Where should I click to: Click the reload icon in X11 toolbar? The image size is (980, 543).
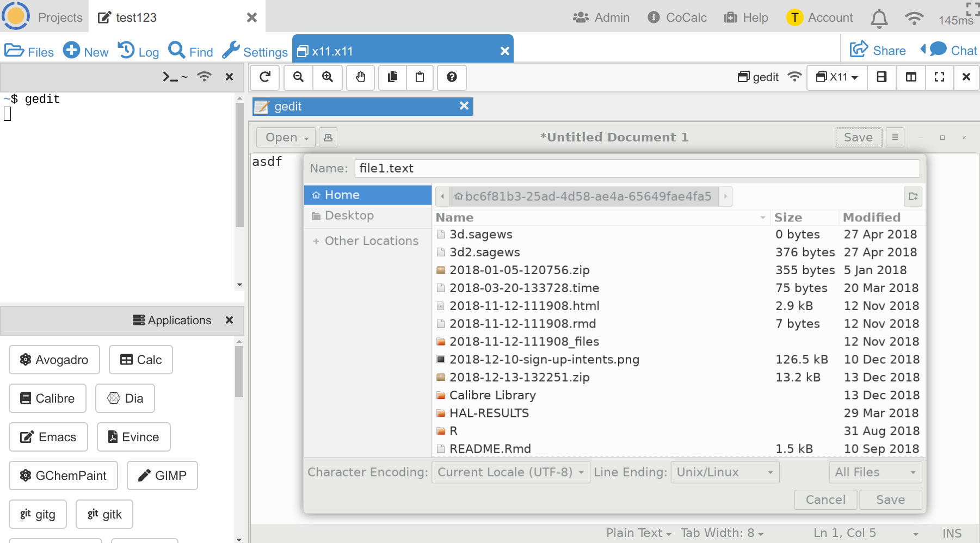pos(265,77)
